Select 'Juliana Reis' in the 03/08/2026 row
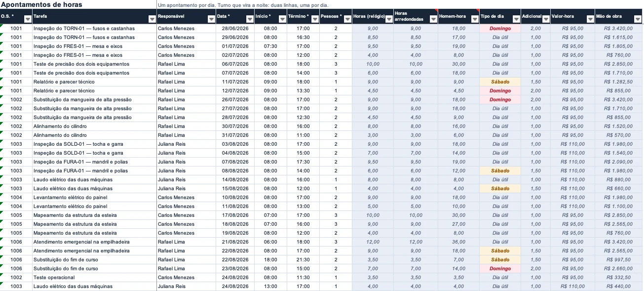 click(187, 144)
